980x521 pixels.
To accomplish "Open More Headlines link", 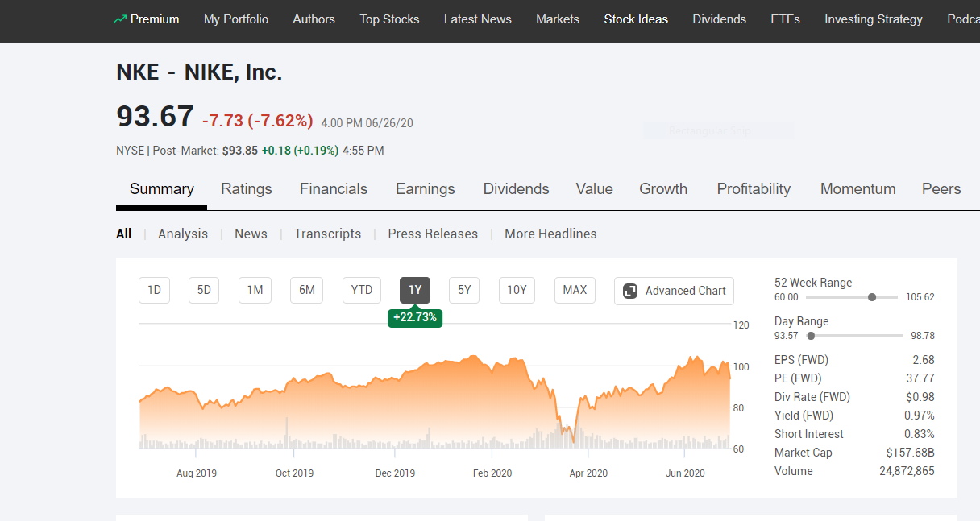I will [x=550, y=234].
